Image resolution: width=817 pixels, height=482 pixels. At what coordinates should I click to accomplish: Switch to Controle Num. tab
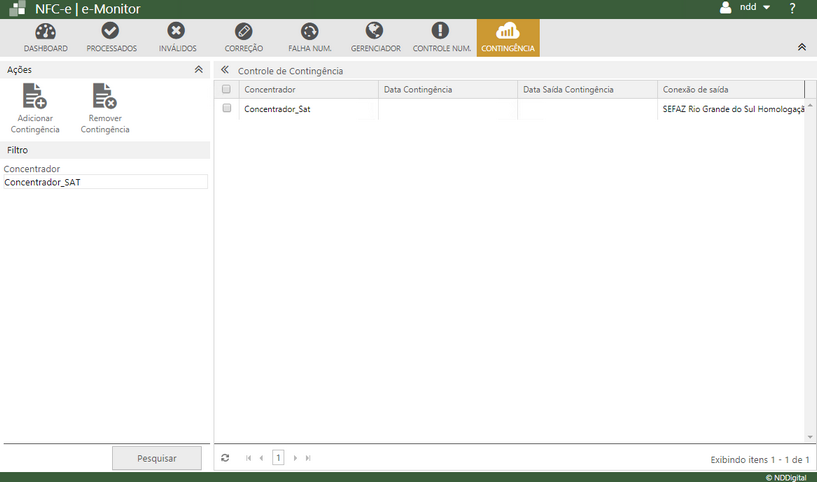click(x=441, y=38)
